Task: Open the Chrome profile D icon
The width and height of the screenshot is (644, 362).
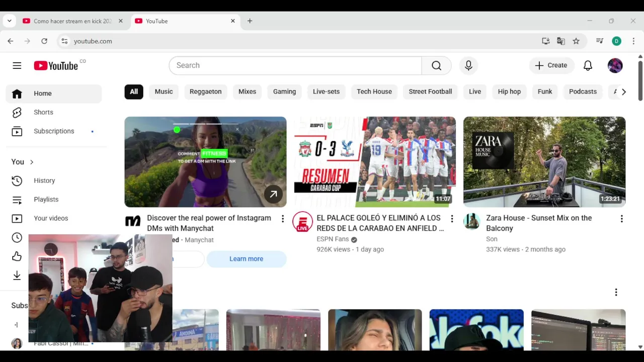Action: click(x=616, y=41)
